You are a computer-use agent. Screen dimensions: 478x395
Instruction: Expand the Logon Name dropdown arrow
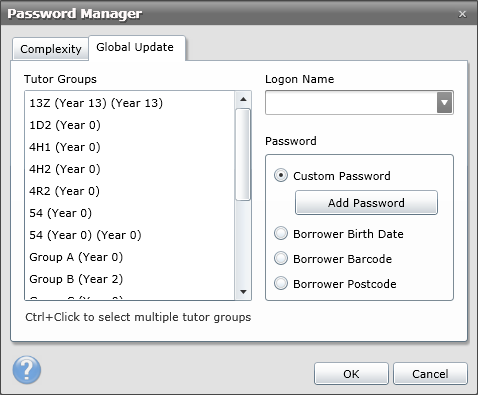click(444, 103)
